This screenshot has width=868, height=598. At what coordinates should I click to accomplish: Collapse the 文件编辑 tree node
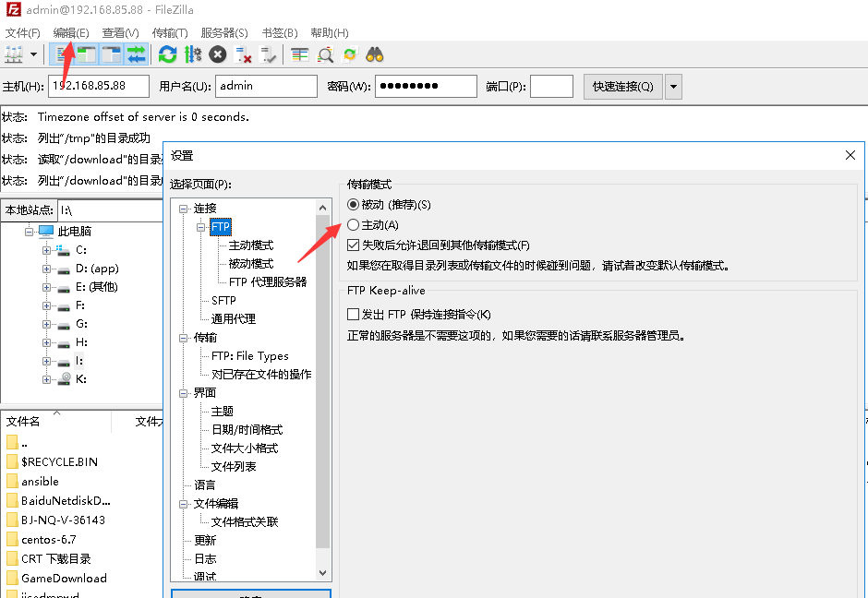183,504
